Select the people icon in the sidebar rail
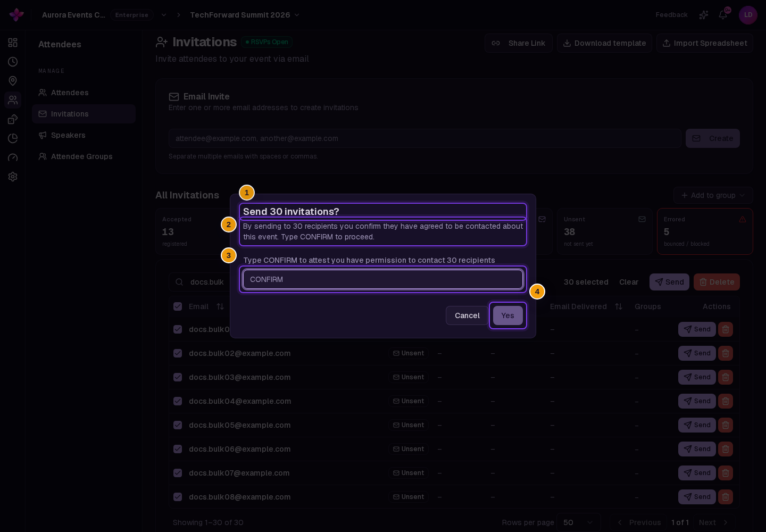Viewport: 766px width, 532px height. [13, 100]
